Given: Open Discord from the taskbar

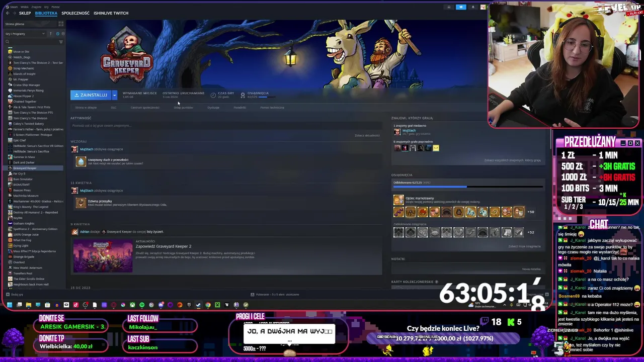Looking at the screenshot, I should (x=161, y=305).
